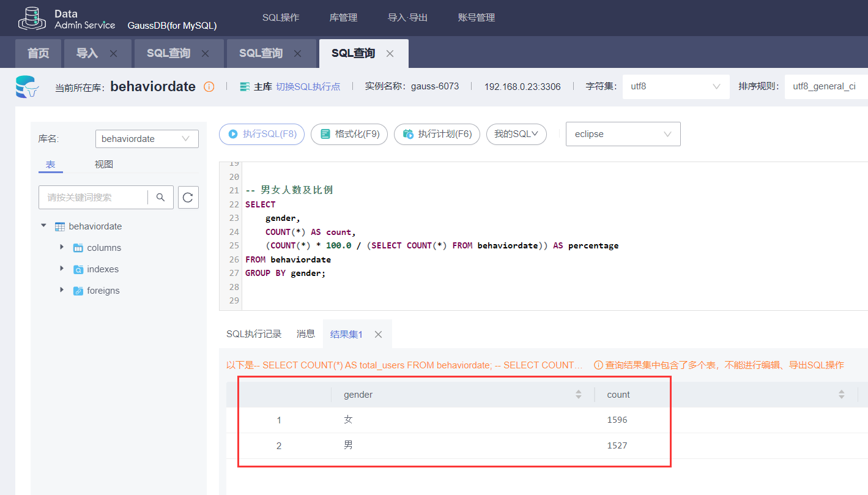Screen dimensions: 868x495
Task: Open the 我的SQL dropdown
Action: 516,134
